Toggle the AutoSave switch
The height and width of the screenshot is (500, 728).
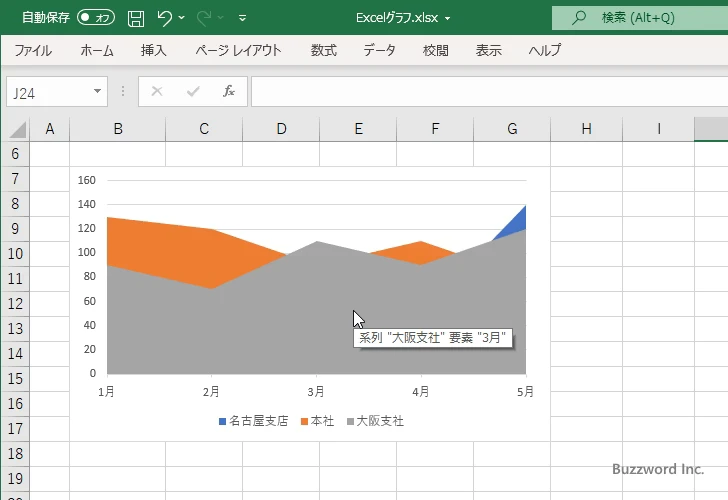click(x=96, y=18)
